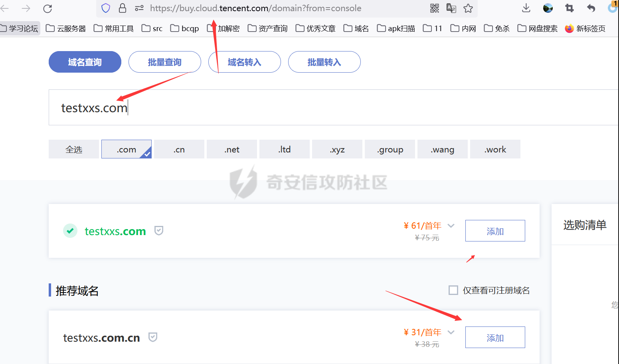Toggle the 全选 suffix option
This screenshot has width=619, height=364.
(x=74, y=149)
